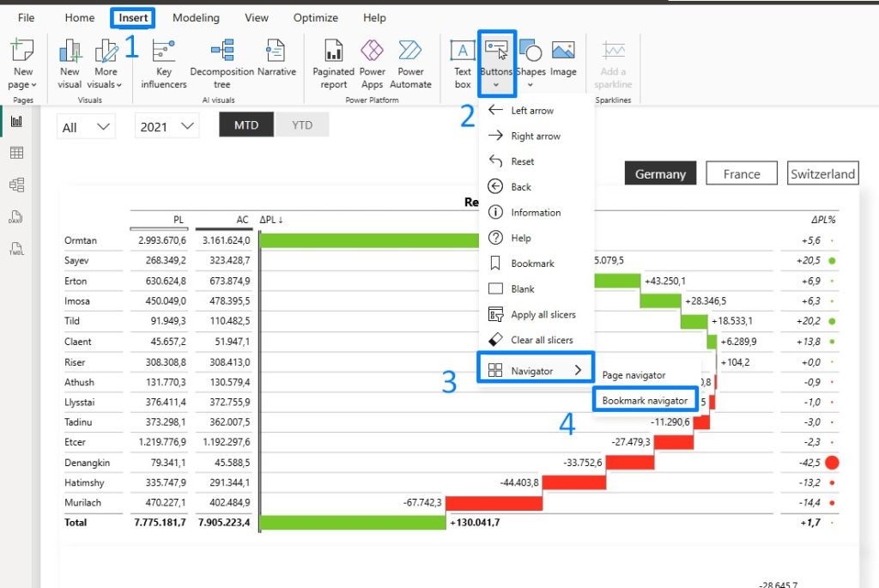The width and height of the screenshot is (879, 588).
Task: Insert a Power Apps visual
Action: (x=373, y=64)
